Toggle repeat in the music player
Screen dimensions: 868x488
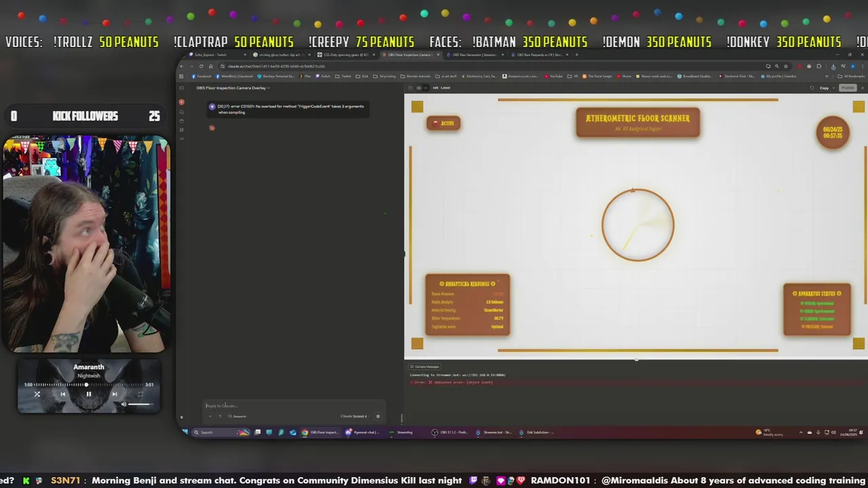click(140, 394)
